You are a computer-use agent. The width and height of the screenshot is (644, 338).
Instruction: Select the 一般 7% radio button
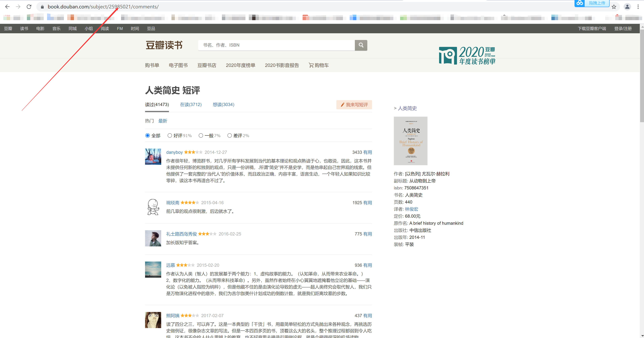click(x=201, y=135)
